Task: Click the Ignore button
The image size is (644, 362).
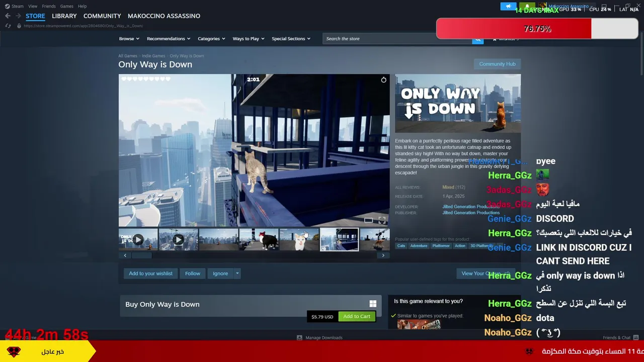Action: (x=220, y=274)
